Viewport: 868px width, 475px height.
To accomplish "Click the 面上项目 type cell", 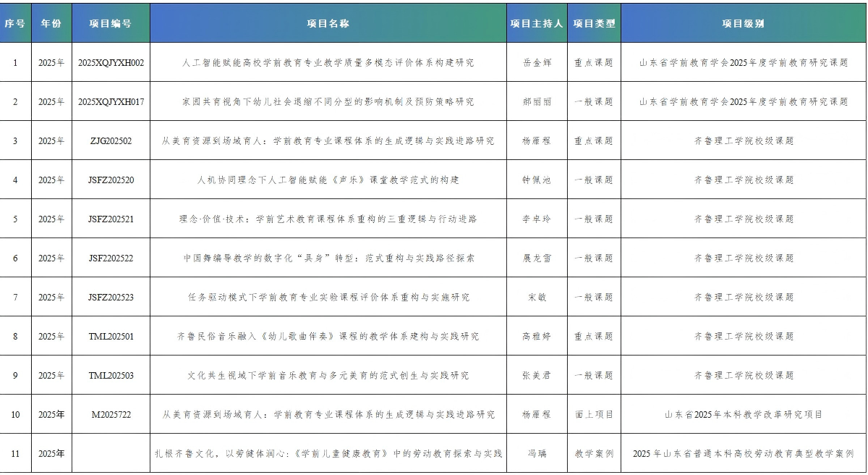I will 594,415.
